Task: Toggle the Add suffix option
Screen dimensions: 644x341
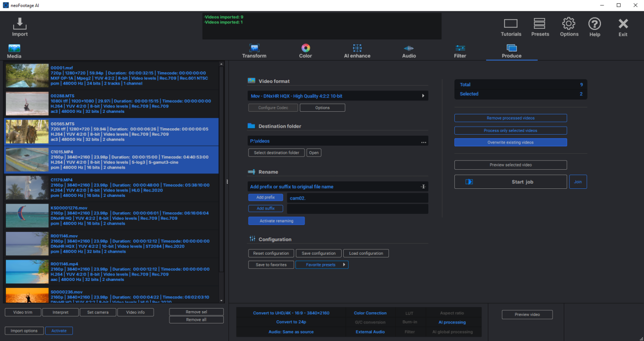Action: click(x=265, y=209)
